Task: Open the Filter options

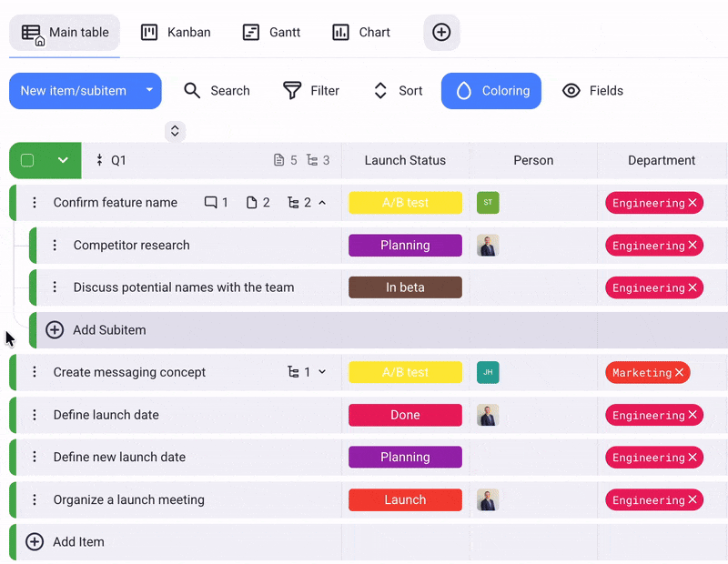Action: coord(311,91)
